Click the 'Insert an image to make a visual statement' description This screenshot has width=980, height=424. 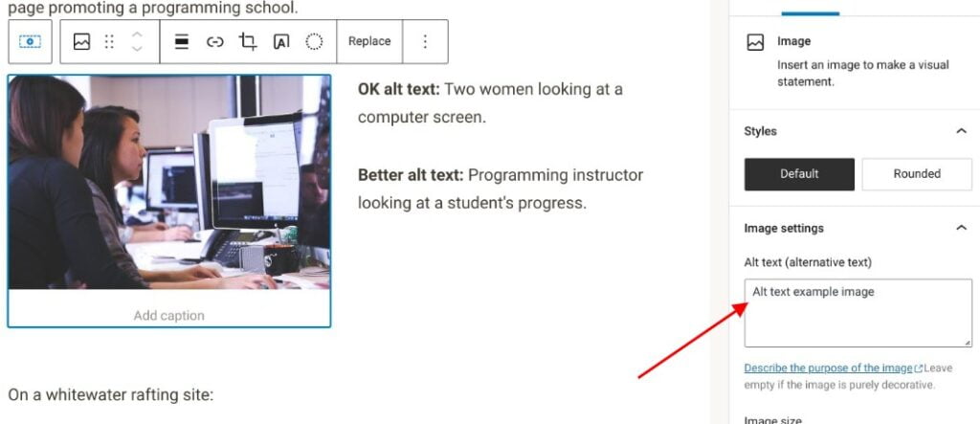point(863,73)
